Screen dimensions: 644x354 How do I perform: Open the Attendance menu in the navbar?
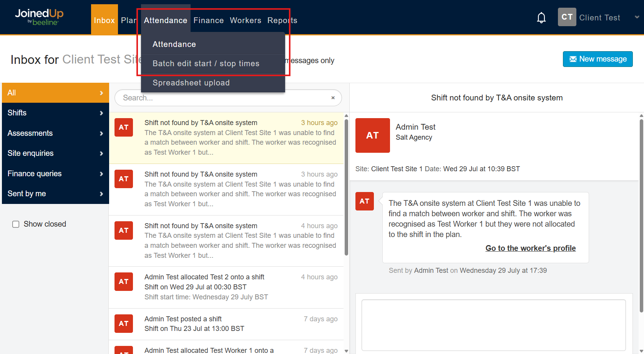tap(166, 20)
